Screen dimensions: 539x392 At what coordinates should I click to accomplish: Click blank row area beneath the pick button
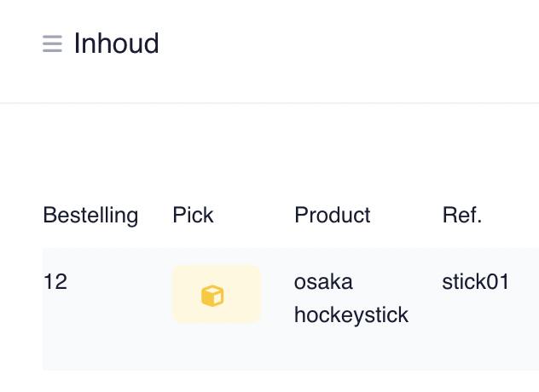click(x=217, y=347)
